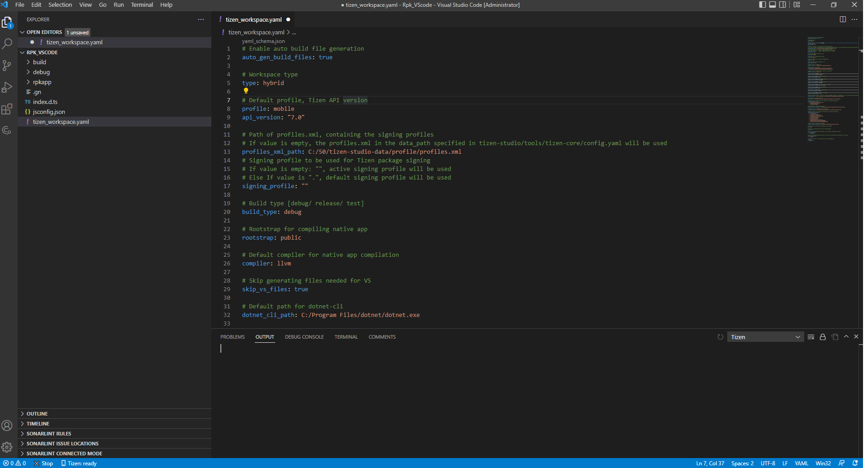Open the Terminal menu
The height and width of the screenshot is (468, 868).
pyautogui.click(x=142, y=5)
